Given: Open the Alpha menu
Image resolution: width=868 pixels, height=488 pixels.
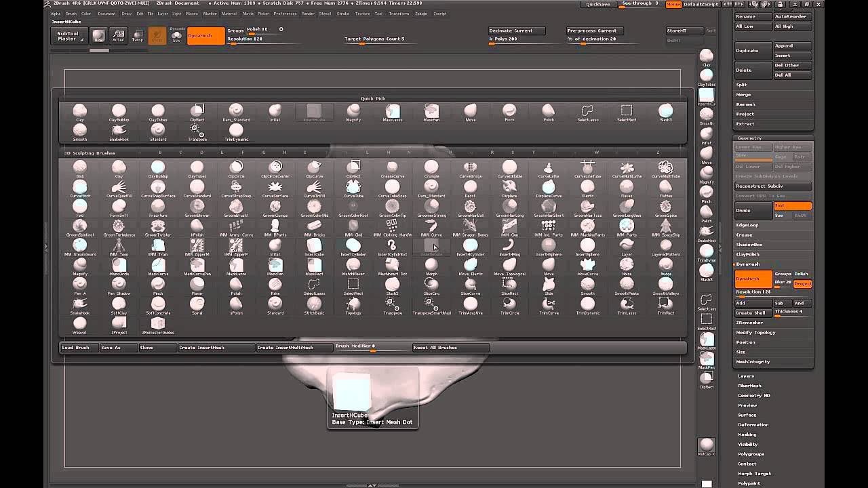Looking at the screenshot, I should click(x=56, y=14).
